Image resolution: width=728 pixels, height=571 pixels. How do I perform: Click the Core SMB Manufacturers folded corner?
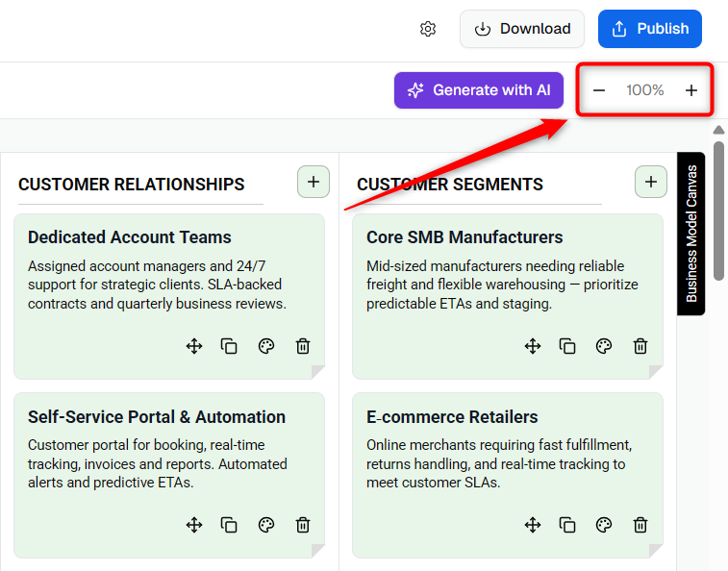(656, 372)
